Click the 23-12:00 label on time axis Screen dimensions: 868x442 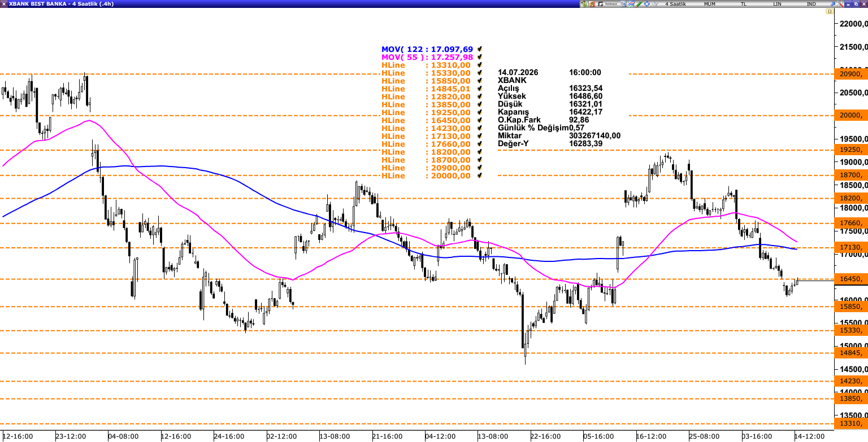(71, 436)
